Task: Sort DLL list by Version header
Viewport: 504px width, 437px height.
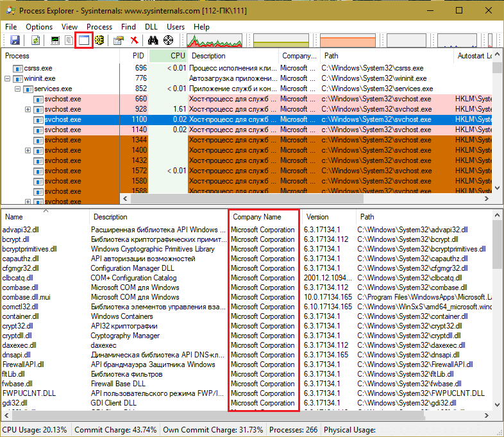Action: coord(328,217)
